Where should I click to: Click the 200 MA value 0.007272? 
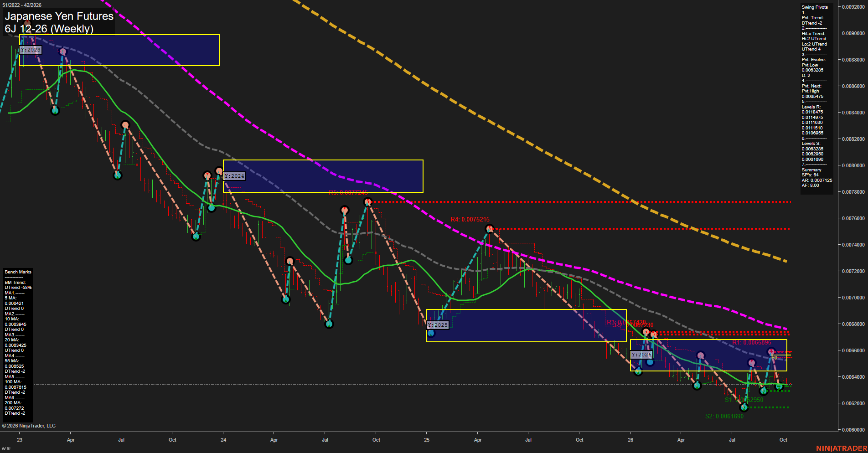(14, 408)
